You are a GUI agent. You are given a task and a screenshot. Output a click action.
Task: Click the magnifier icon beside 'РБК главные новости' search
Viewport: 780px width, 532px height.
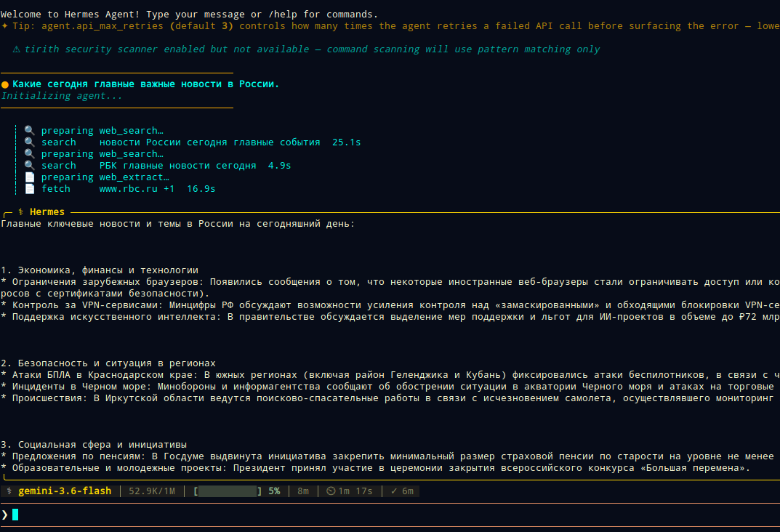click(30, 166)
